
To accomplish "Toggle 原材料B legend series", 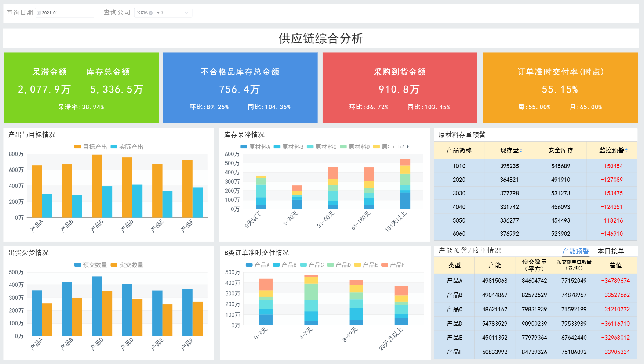I will click(x=288, y=147).
